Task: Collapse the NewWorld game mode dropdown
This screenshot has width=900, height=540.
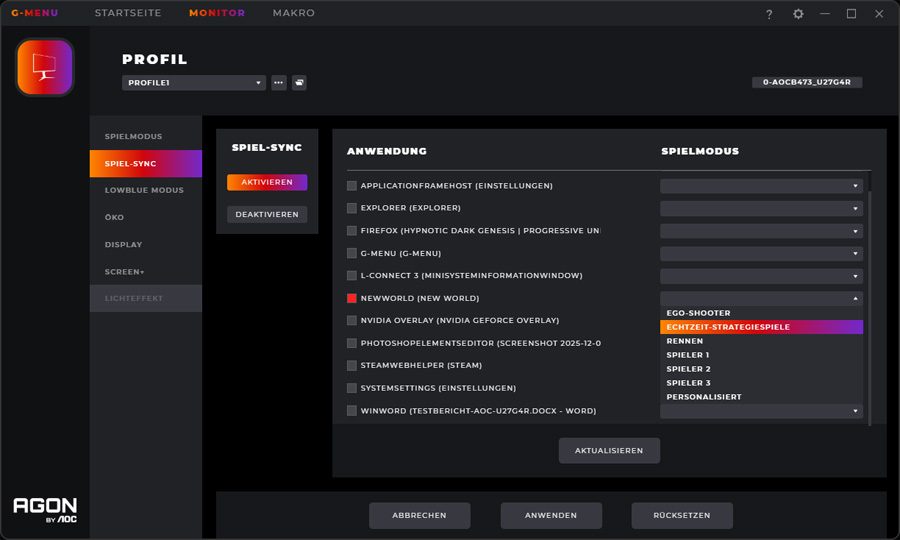Action: point(761,298)
